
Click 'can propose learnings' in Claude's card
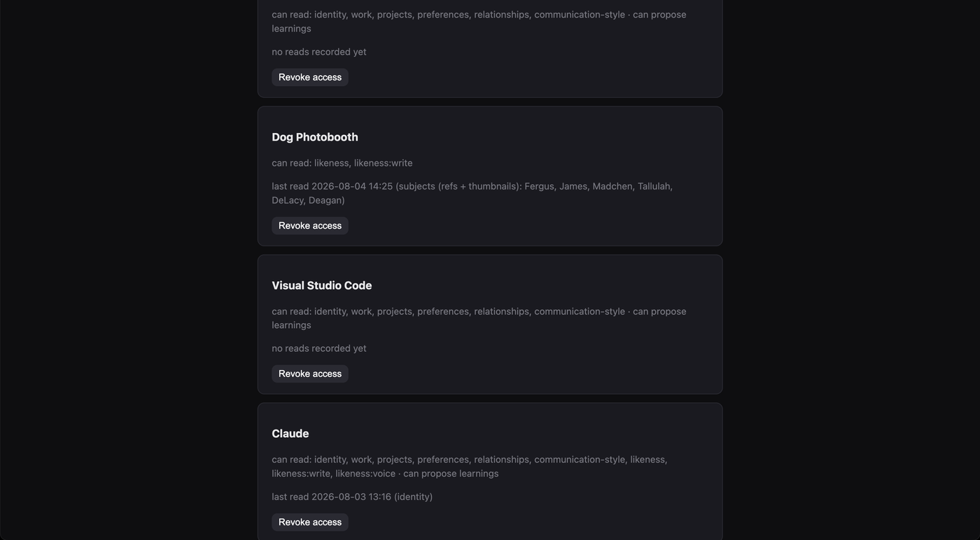451,474
